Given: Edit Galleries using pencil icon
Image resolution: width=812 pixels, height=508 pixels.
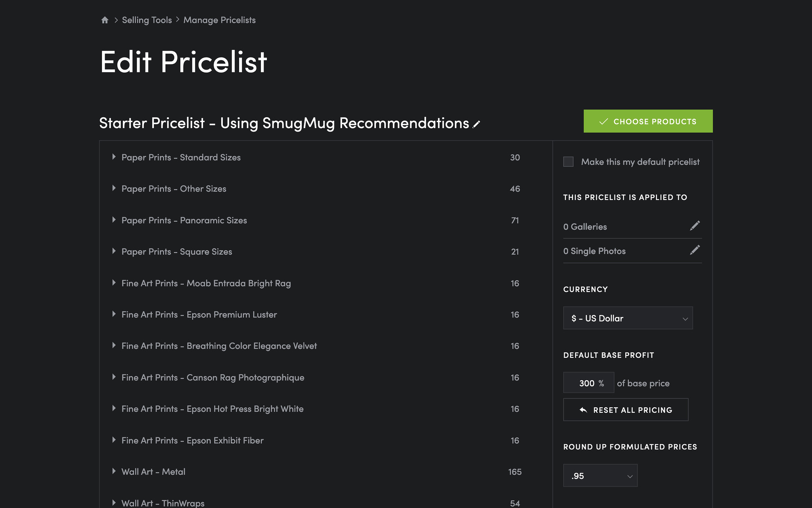Looking at the screenshot, I should point(695,226).
